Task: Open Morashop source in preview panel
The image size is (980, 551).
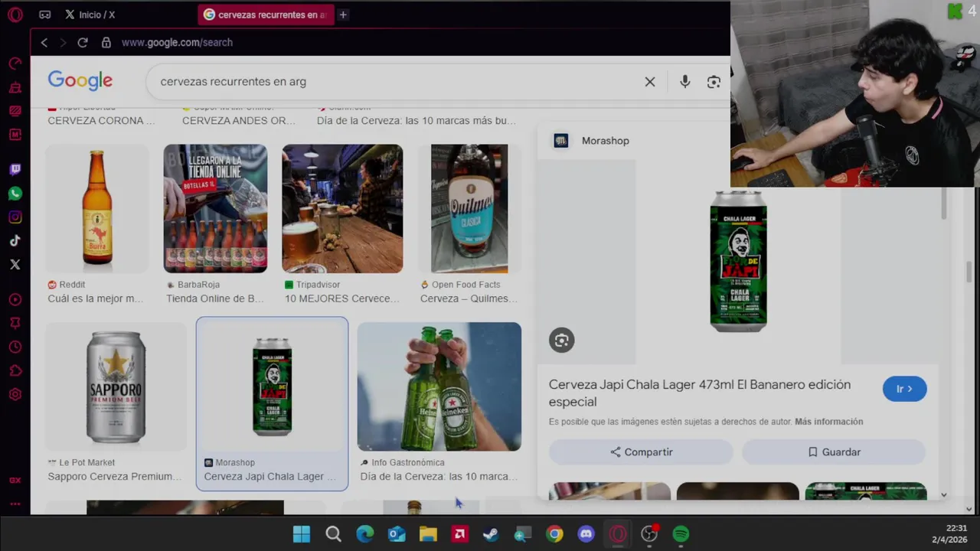Action: point(591,141)
